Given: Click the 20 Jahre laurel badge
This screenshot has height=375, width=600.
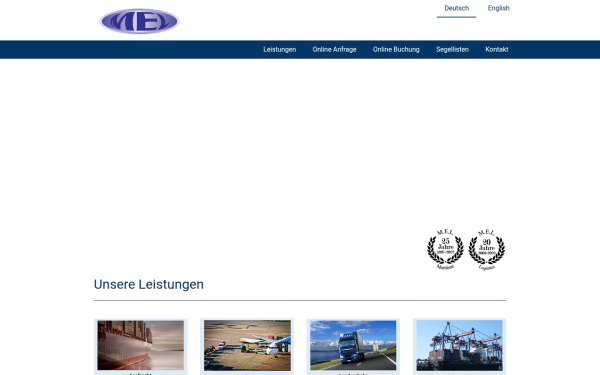Looking at the screenshot, I should [487, 249].
